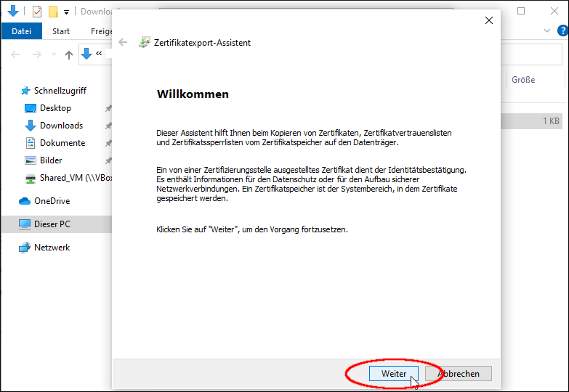Click the Netzwerk icon in sidebar
This screenshot has width=569, height=392.
[24, 248]
